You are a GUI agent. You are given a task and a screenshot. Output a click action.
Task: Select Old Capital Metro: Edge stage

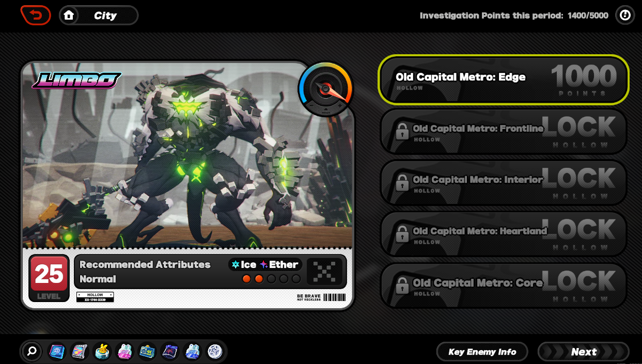tap(504, 80)
